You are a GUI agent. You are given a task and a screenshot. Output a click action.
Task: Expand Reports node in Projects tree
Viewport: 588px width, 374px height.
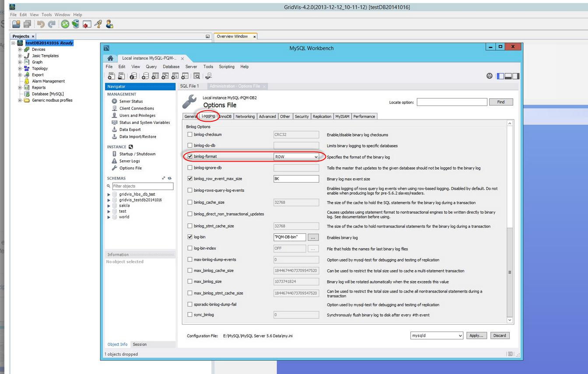[20, 88]
